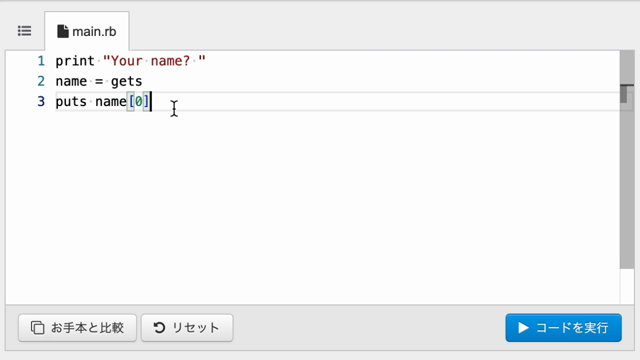Click the document icon on main.rb tab
Screen dimensions: 640x360
pyautogui.click(x=62, y=31)
